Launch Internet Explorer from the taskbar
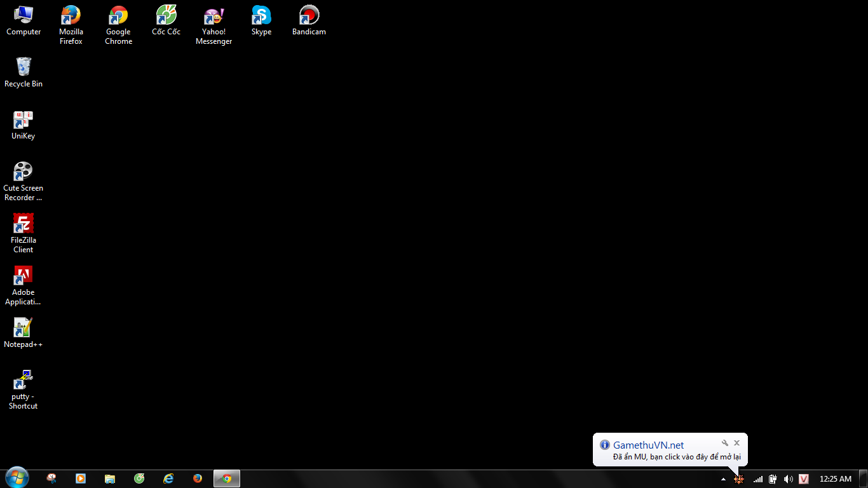Screen dimensions: 868x488 (168, 478)
